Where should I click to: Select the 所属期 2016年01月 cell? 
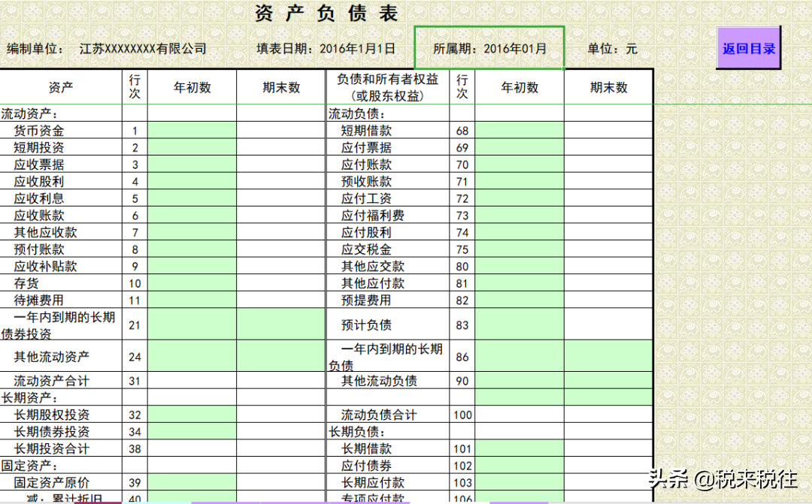(x=489, y=47)
